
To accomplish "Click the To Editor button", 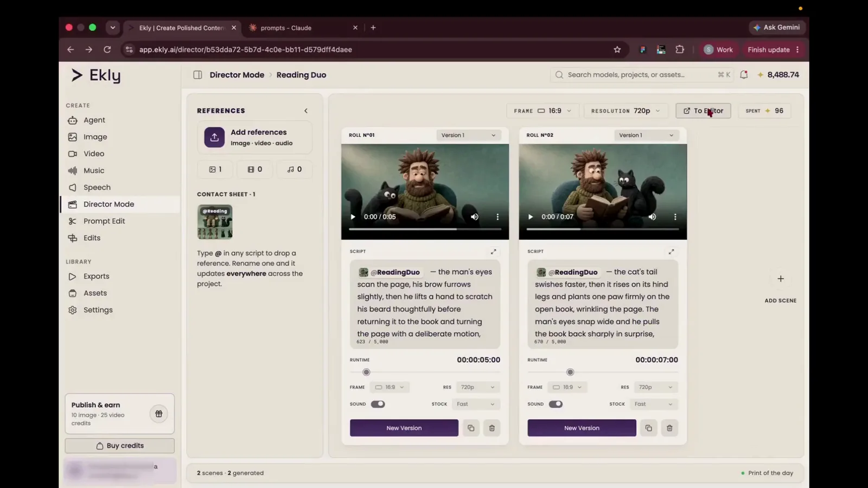I will click(x=703, y=111).
